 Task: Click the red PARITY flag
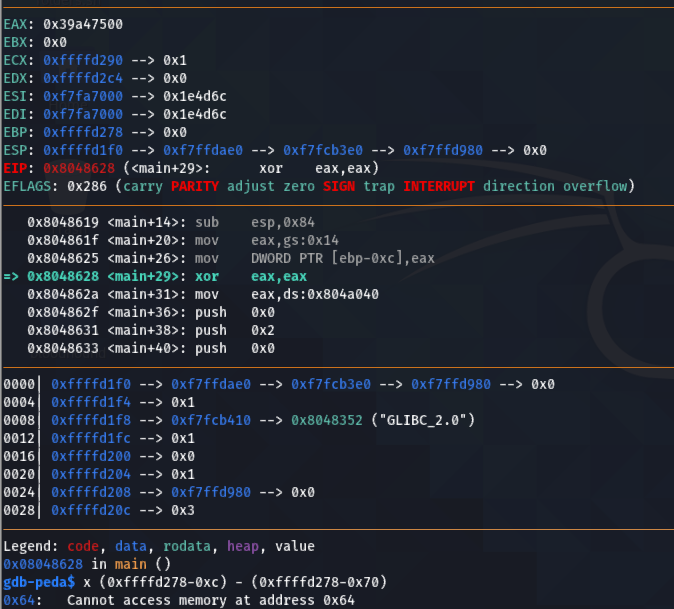[195, 186]
